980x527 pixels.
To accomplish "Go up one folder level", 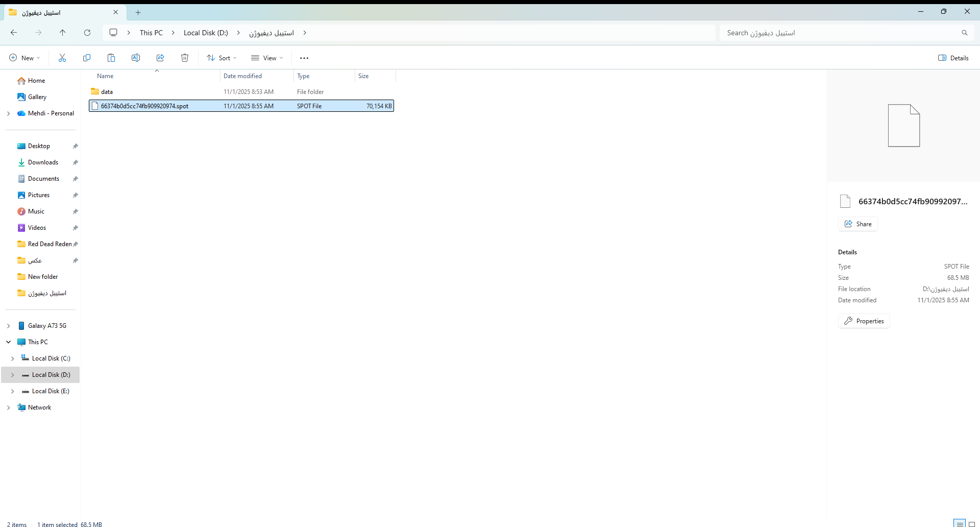I will point(63,33).
